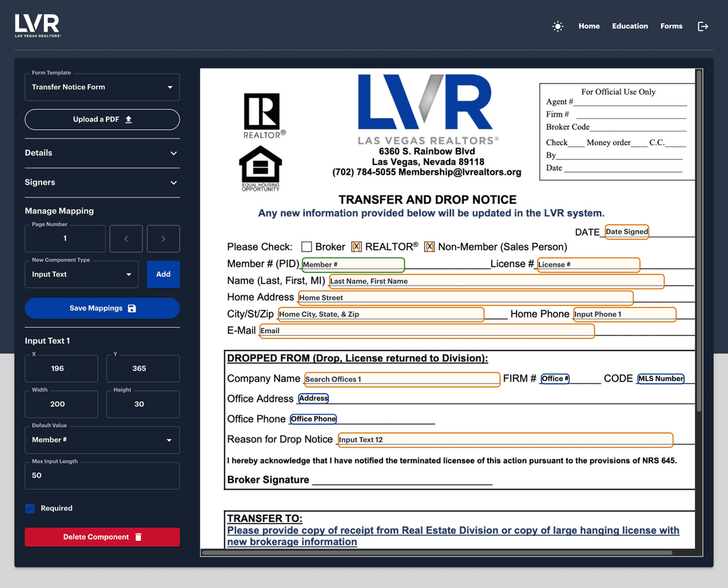Open the Form Template dropdown
The height and width of the screenshot is (588, 728).
point(102,87)
